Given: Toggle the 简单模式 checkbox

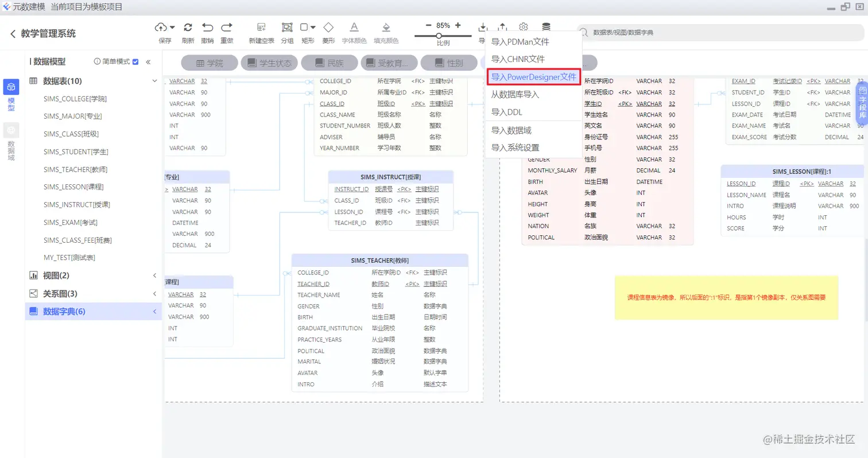Looking at the screenshot, I should (x=135, y=62).
